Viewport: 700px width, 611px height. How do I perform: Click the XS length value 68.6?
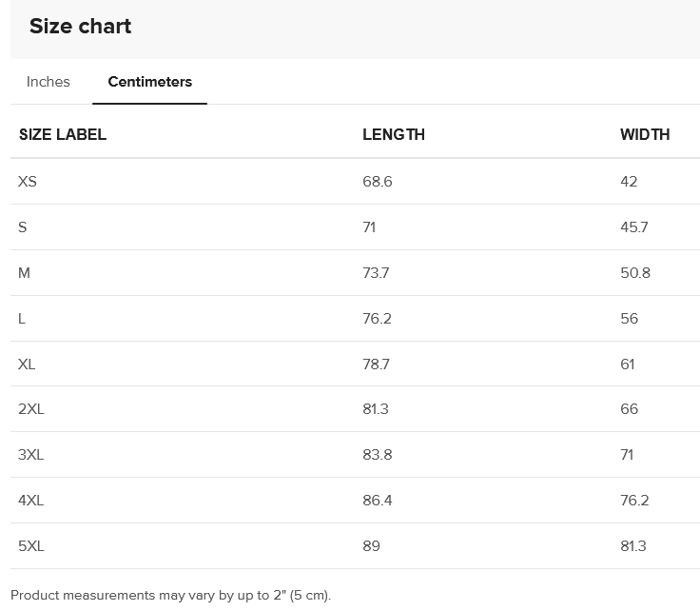[377, 182]
